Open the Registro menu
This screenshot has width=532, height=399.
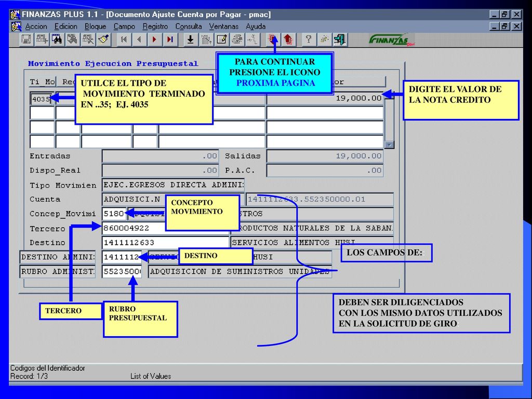point(155,26)
